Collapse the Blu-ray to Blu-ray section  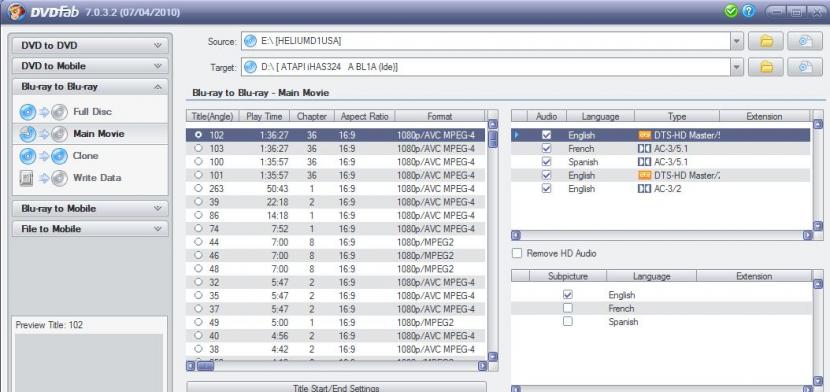(91, 86)
